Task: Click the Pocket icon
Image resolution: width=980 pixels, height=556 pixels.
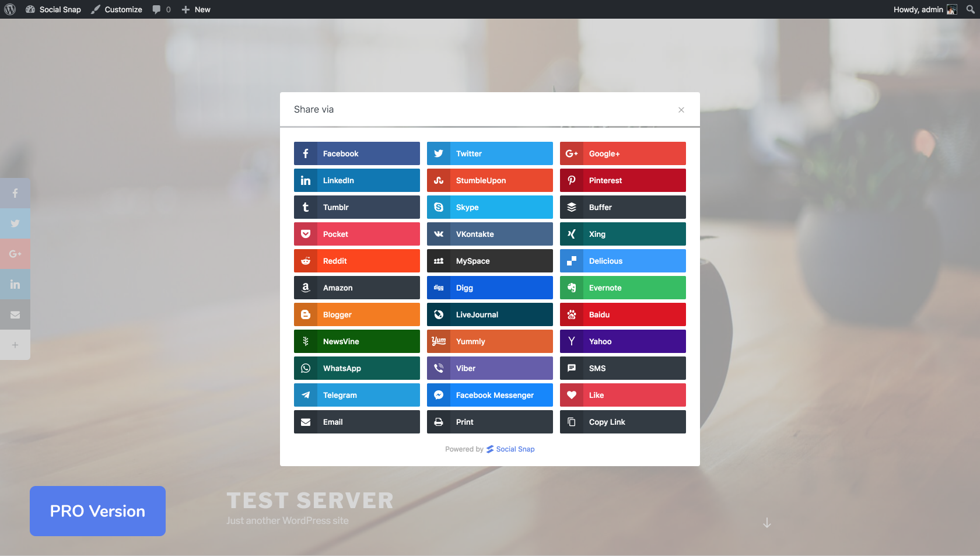Action: point(306,234)
